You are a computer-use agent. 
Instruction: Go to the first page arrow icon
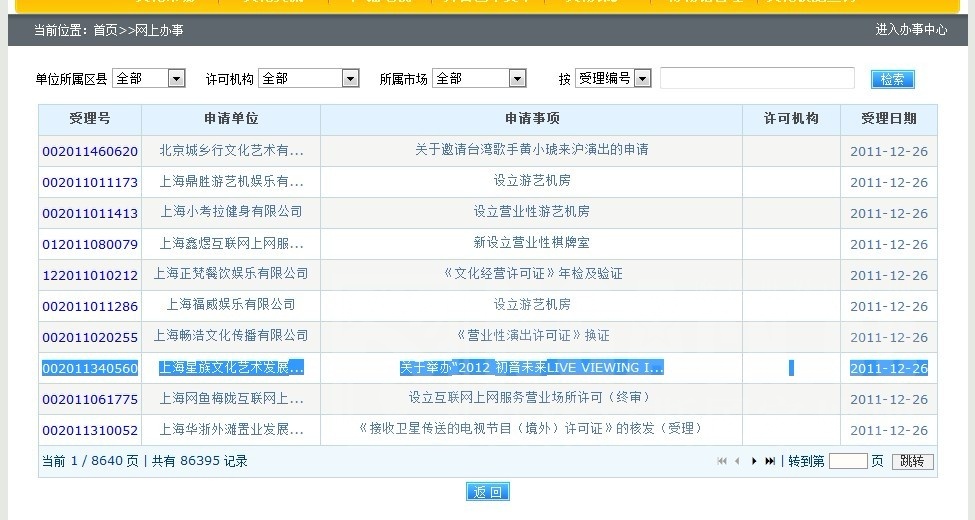[722, 461]
